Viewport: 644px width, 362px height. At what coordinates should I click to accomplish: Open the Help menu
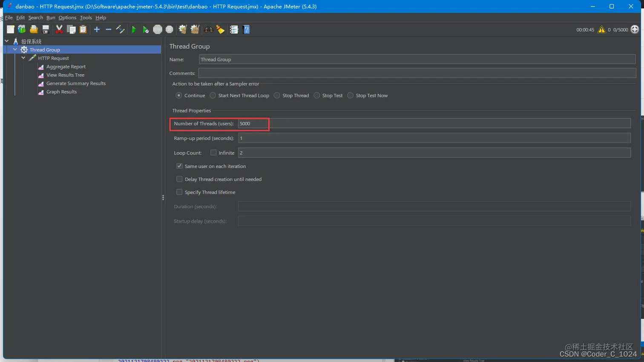pyautogui.click(x=101, y=17)
